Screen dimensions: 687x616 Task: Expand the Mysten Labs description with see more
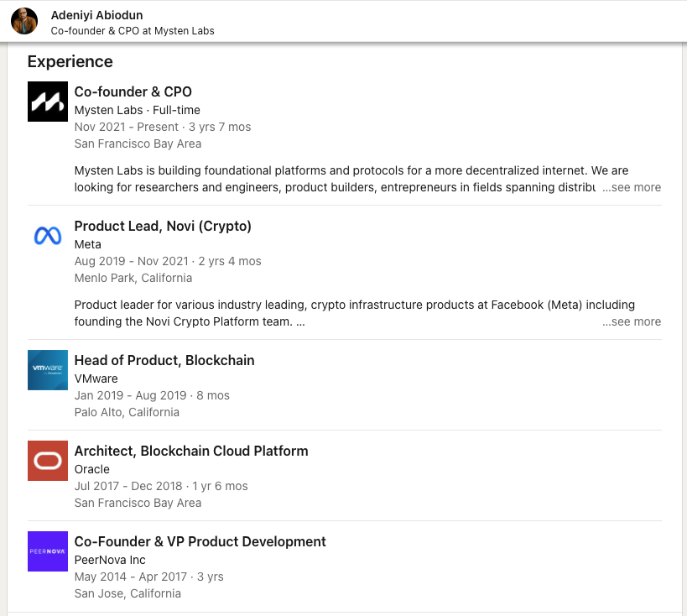tap(632, 187)
